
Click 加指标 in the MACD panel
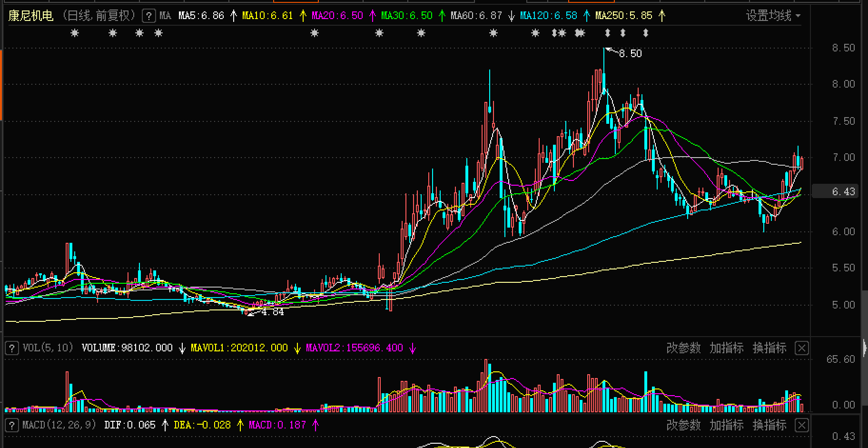coord(726,425)
